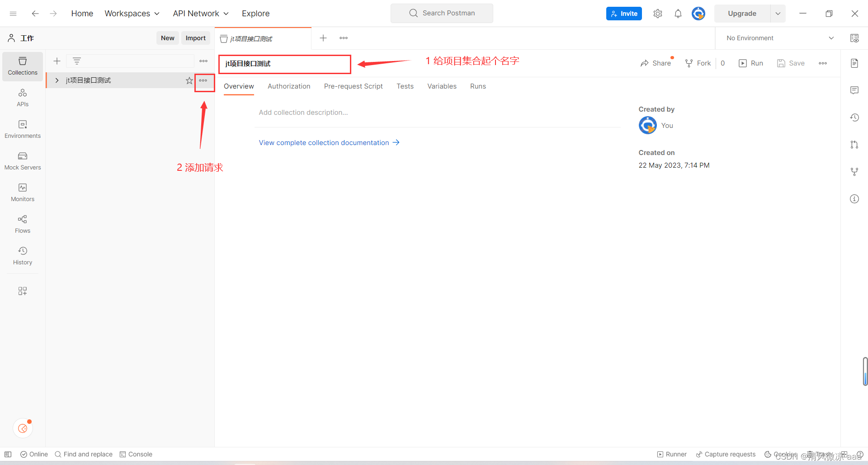This screenshot has width=868, height=465.
Task: Open the hamburger menu icon
Action: point(13,14)
